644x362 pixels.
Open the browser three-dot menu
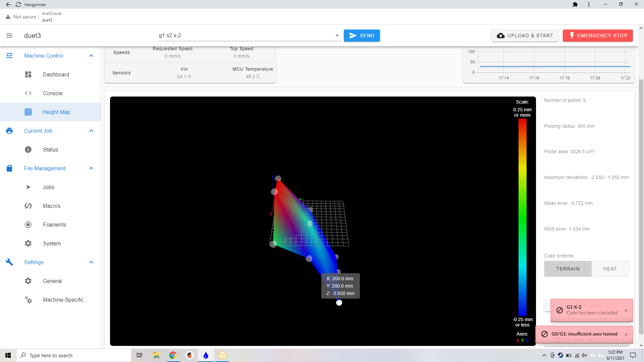pos(589,4)
